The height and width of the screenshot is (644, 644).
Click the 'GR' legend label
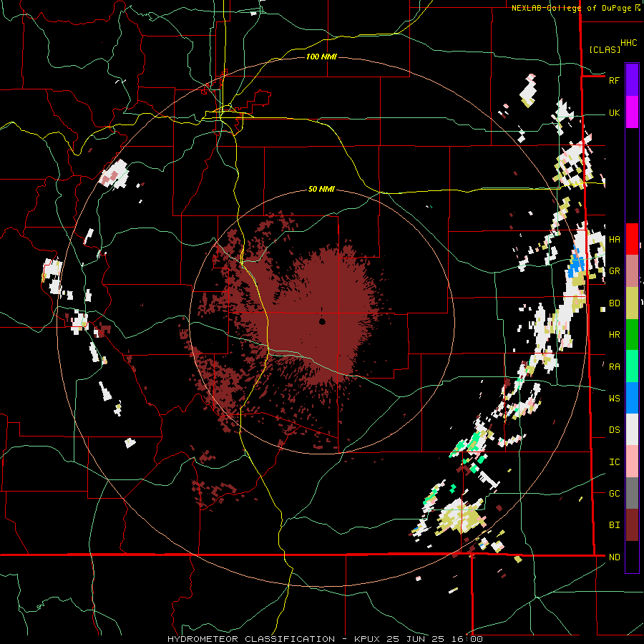pos(614,271)
